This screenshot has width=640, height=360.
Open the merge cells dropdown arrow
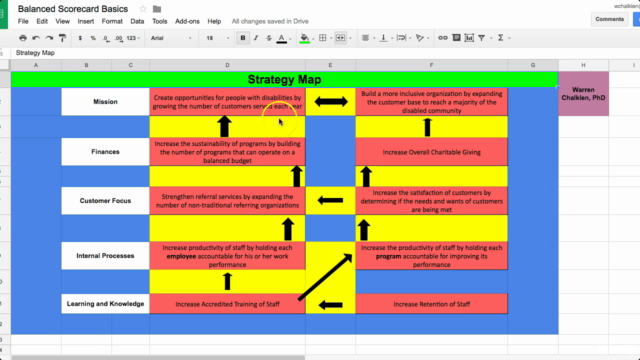point(350,38)
